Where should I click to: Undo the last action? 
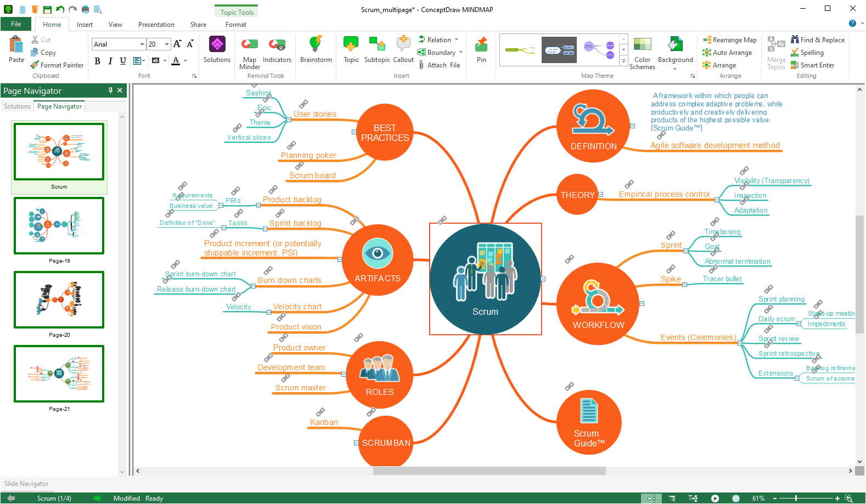click(x=60, y=9)
